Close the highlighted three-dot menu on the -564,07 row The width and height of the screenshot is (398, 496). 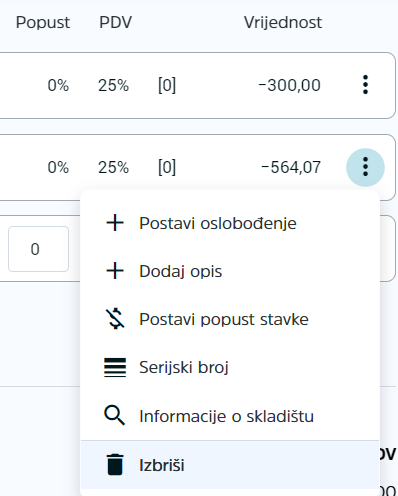tap(365, 167)
